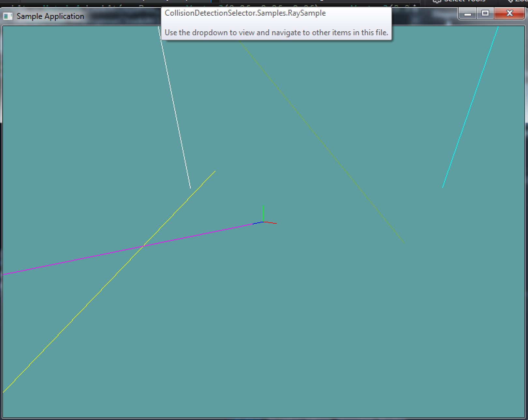The height and width of the screenshot is (420, 528).
Task: Minimize the Sample Application window
Action: click(468, 13)
